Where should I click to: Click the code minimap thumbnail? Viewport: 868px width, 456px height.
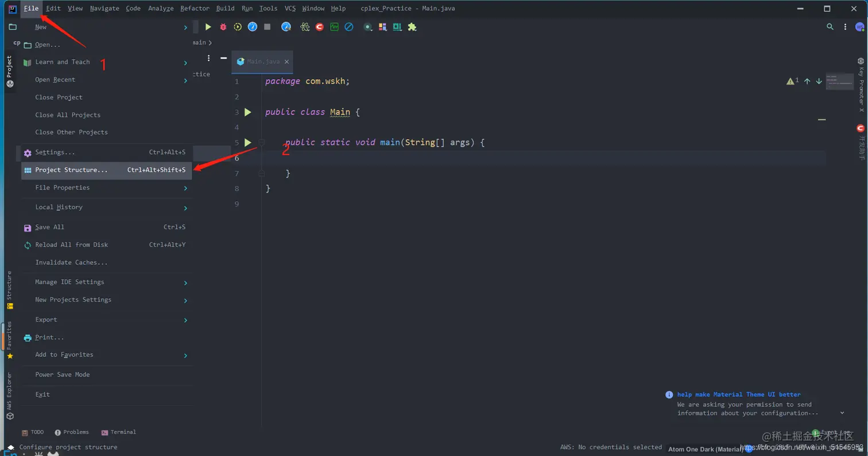[x=840, y=81]
